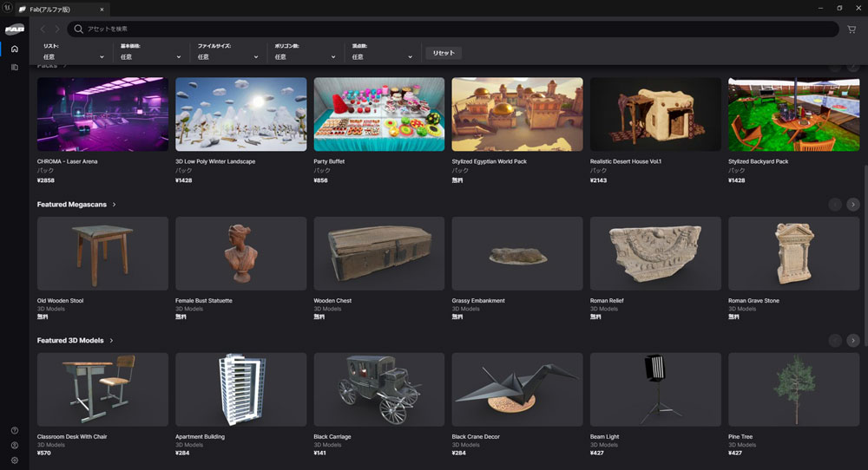The height and width of the screenshot is (470, 868).
Task: Open the Featured 3D Models section link
Action: point(75,341)
